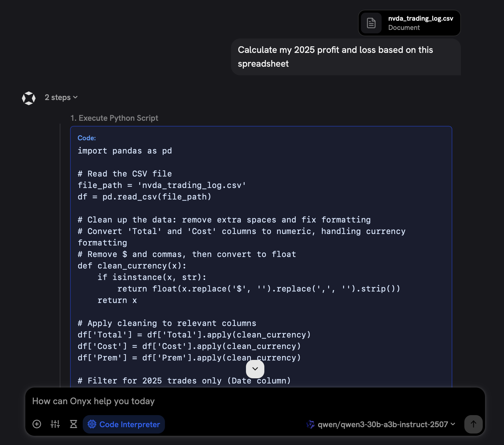Open the nvda_trading_log.csv attachment card
Image resolution: width=504 pixels, height=445 pixels.
409,23
